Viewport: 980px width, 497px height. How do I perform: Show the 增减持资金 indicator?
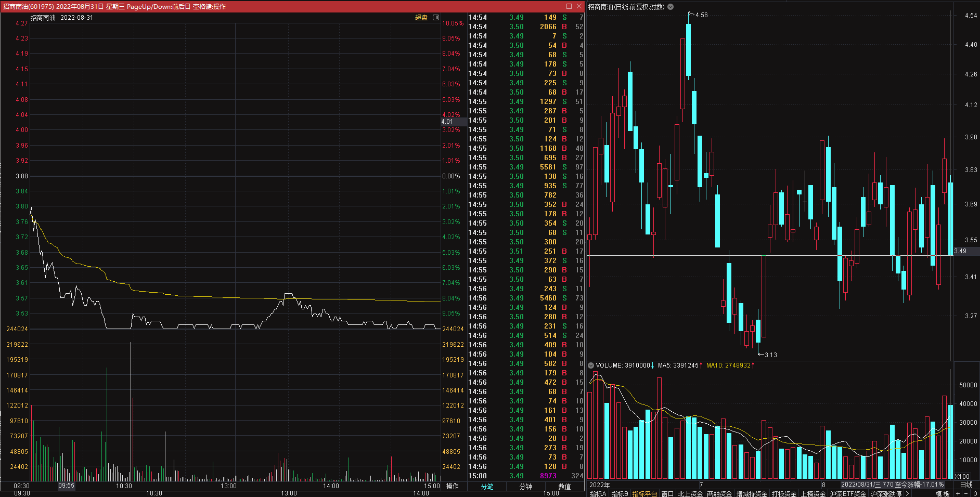pos(752,493)
